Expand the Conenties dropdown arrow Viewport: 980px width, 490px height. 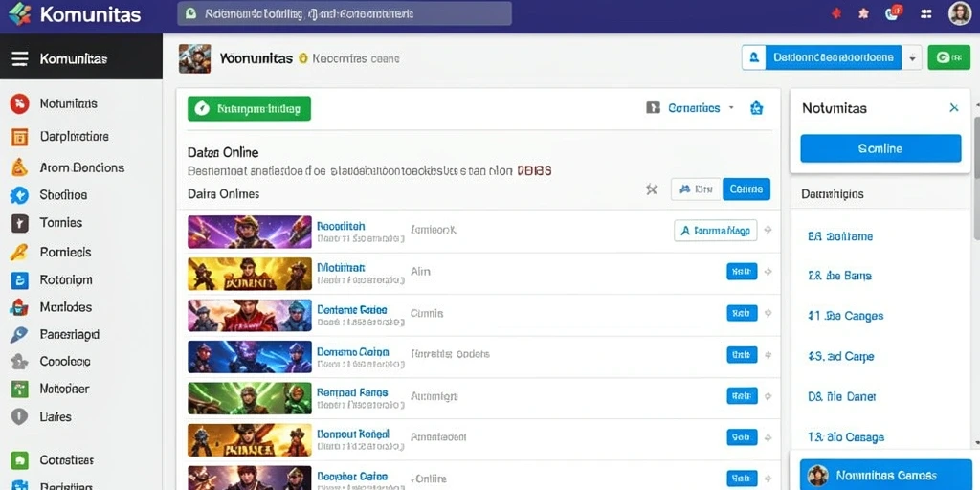pos(730,107)
